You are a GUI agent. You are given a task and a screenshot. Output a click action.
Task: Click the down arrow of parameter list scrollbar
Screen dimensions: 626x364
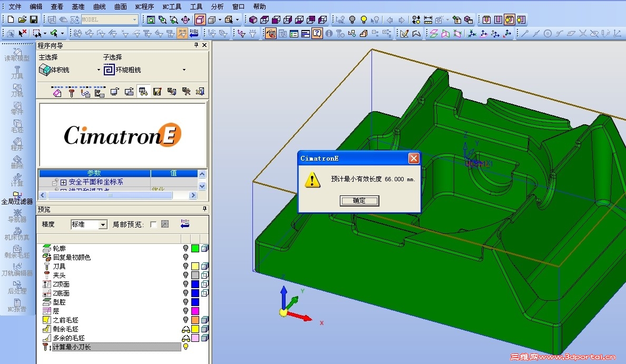[202, 186]
